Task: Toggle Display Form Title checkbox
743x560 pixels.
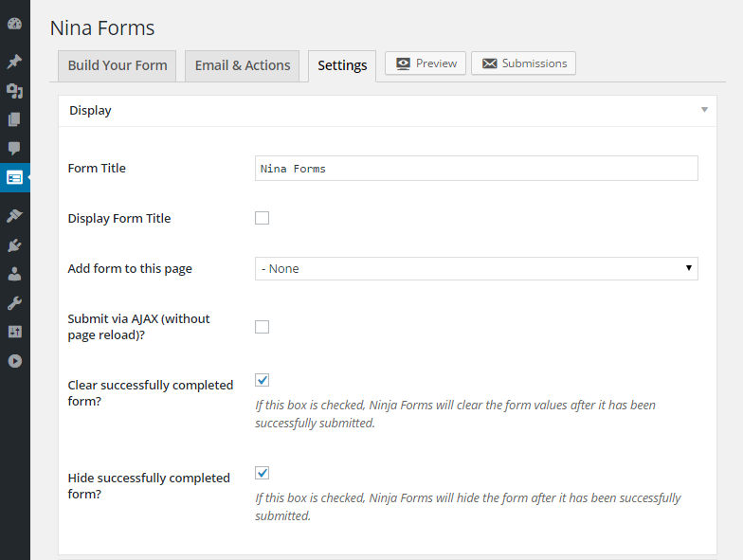Action: tap(262, 218)
